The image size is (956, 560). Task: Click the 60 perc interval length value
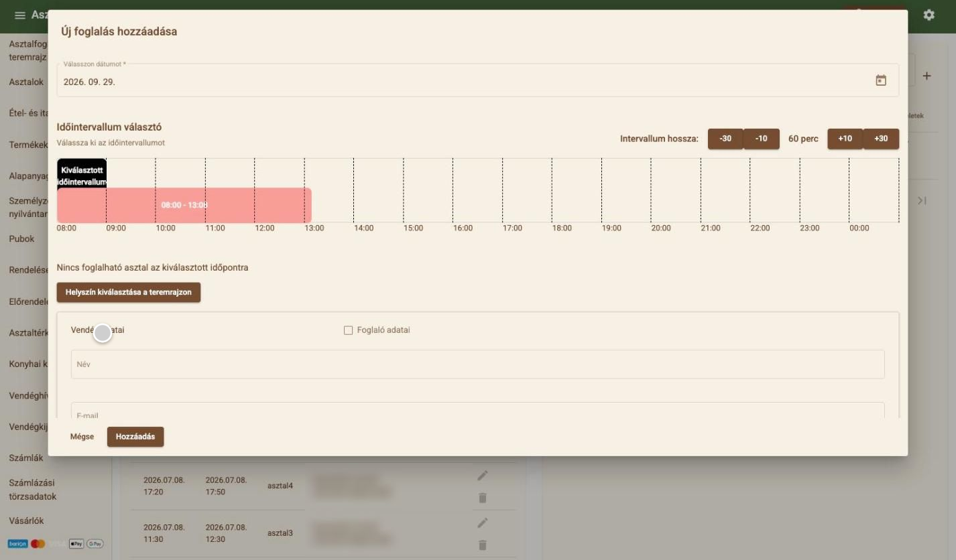(x=803, y=139)
